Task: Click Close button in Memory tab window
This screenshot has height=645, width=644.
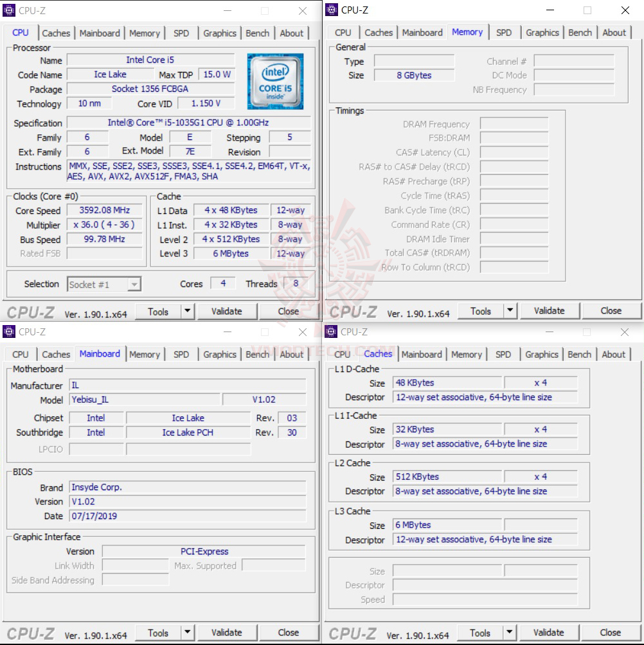Action: pos(611,310)
